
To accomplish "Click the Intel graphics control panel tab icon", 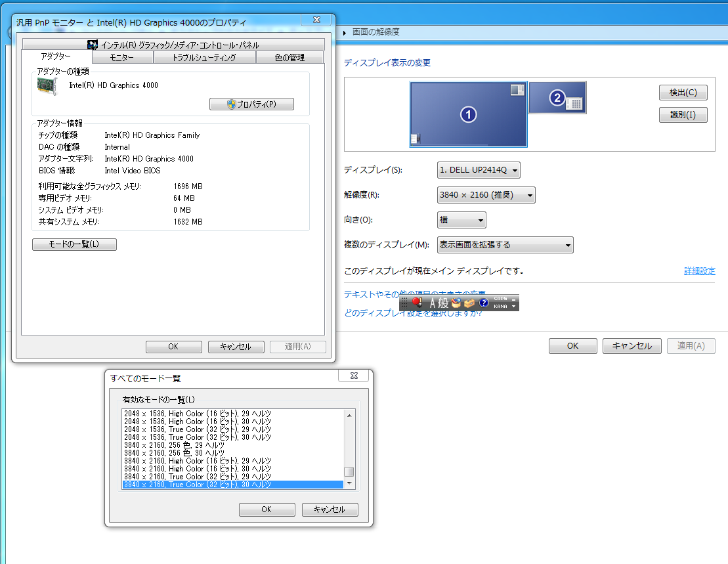I will [93, 45].
